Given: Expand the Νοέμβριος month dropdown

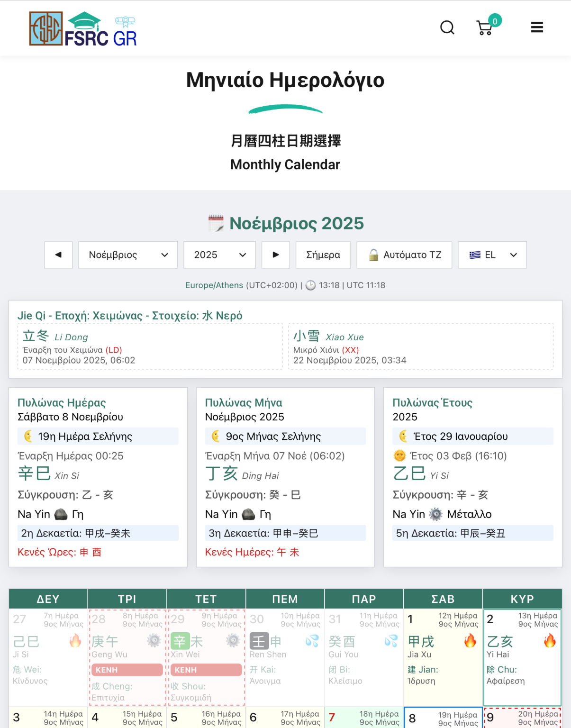Looking at the screenshot, I should [128, 255].
